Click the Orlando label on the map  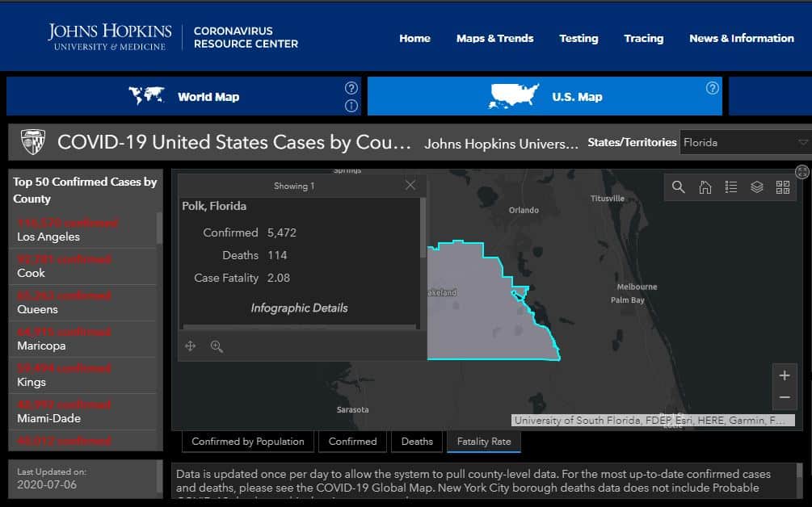point(524,210)
